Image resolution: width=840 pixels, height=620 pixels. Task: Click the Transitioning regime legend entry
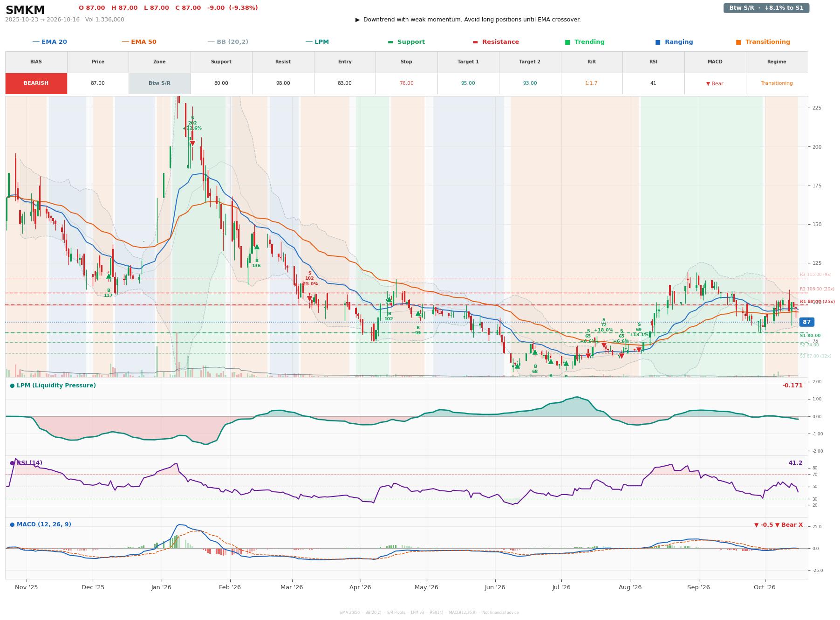pyautogui.click(x=763, y=42)
